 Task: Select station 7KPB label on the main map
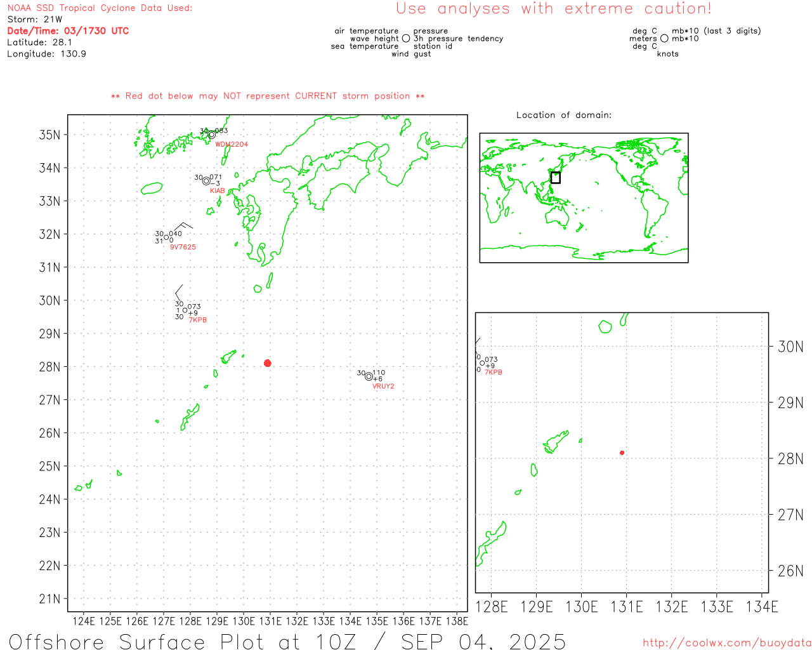(x=198, y=320)
